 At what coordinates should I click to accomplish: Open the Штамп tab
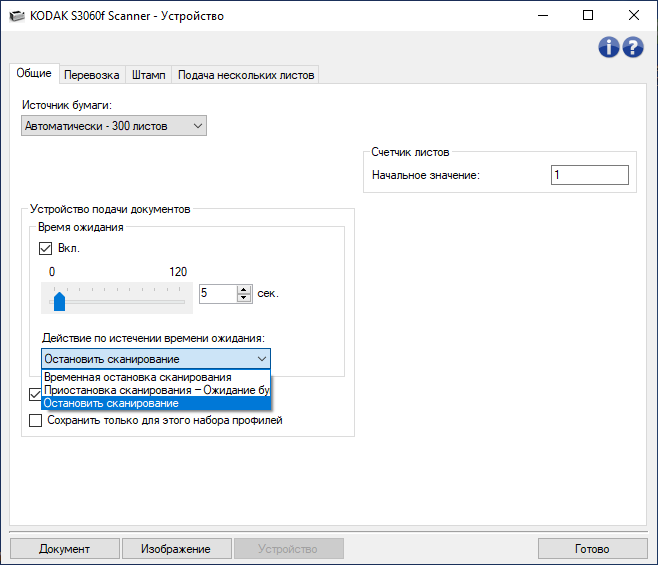pos(149,75)
